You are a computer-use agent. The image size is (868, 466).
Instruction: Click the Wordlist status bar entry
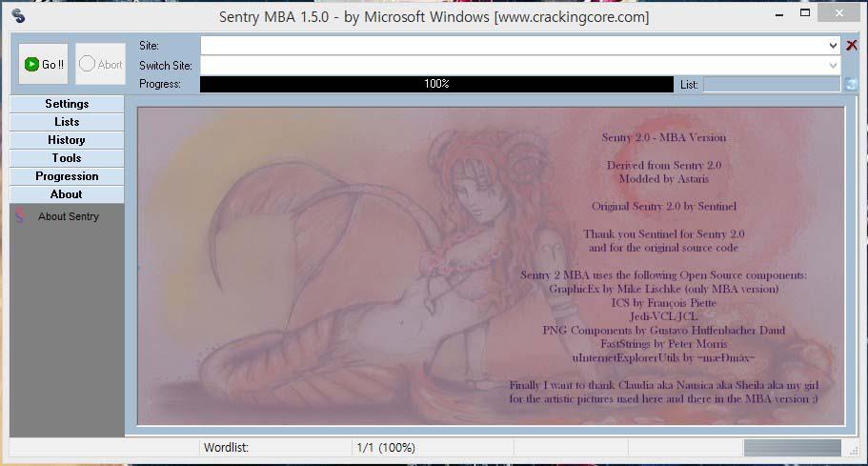click(x=226, y=448)
